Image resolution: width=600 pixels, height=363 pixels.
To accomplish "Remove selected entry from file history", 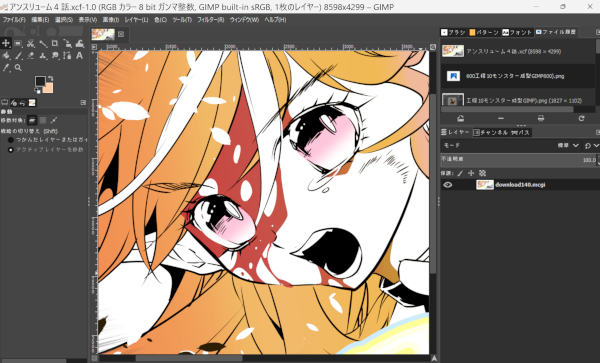I will point(501,119).
